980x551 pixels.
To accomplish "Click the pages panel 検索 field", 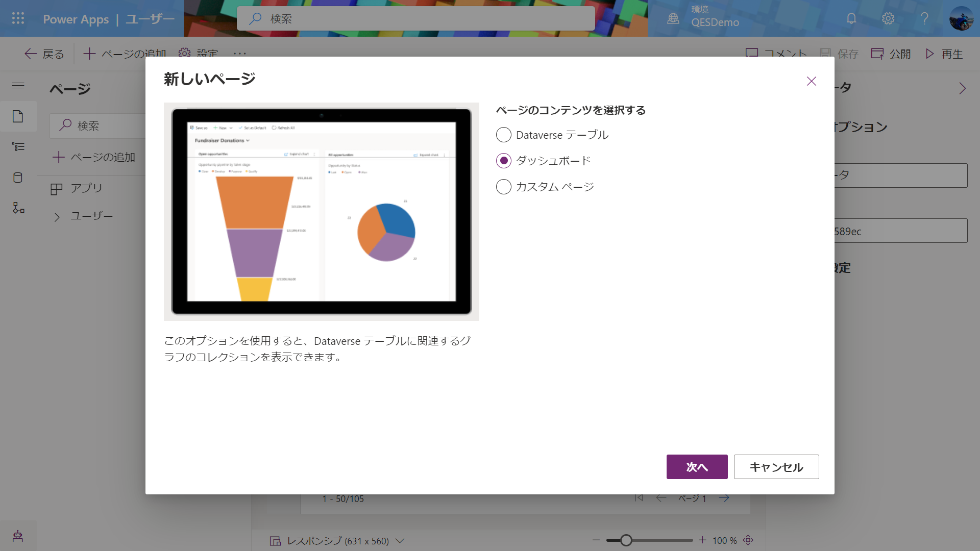I will (98, 126).
